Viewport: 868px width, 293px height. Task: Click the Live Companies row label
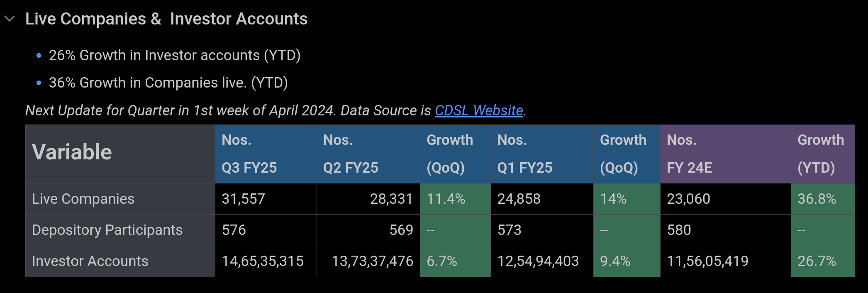pyautogui.click(x=83, y=199)
